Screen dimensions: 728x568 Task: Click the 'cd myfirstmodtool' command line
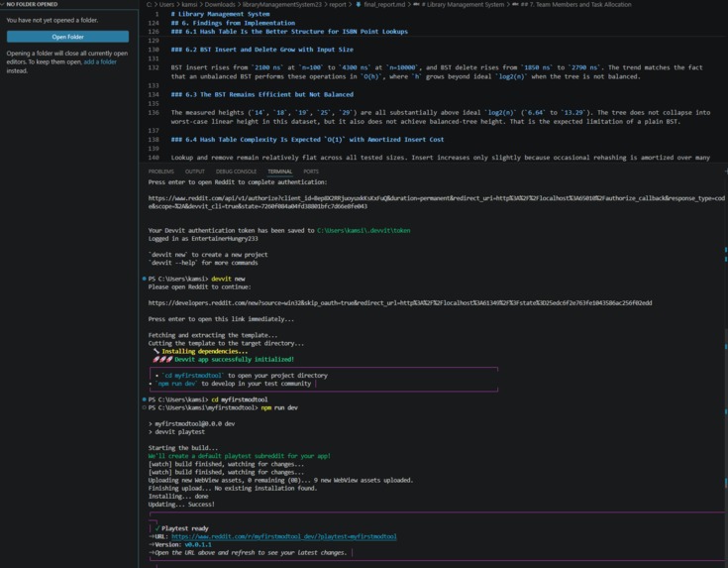[208, 399]
